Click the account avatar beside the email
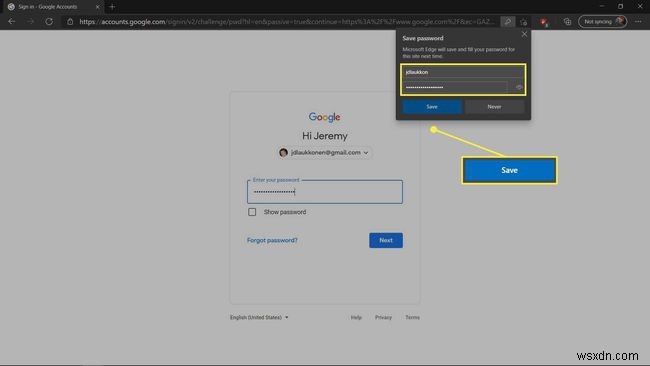This screenshot has height=366, width=650. coord(283,153)
